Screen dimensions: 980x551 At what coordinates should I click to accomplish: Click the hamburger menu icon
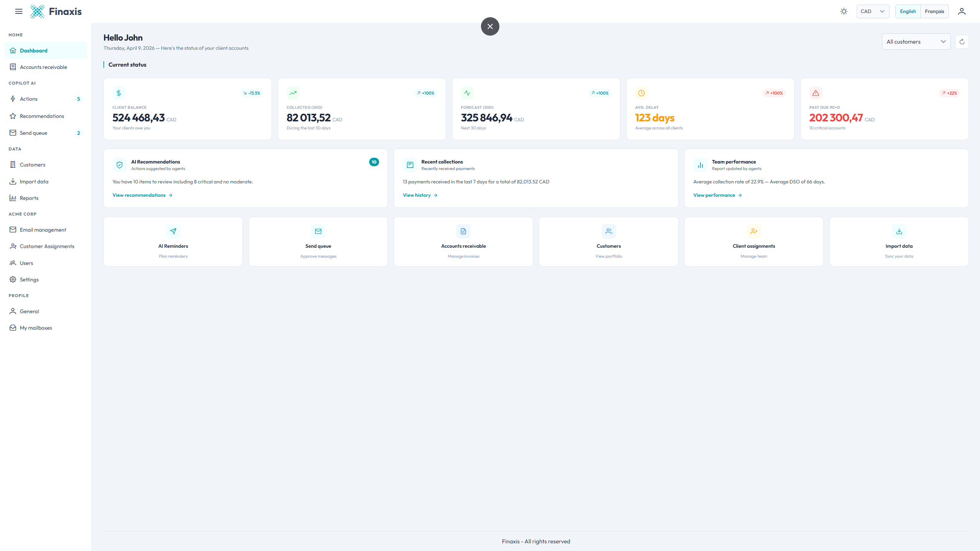pyautogui.click(x=18, y=11)
